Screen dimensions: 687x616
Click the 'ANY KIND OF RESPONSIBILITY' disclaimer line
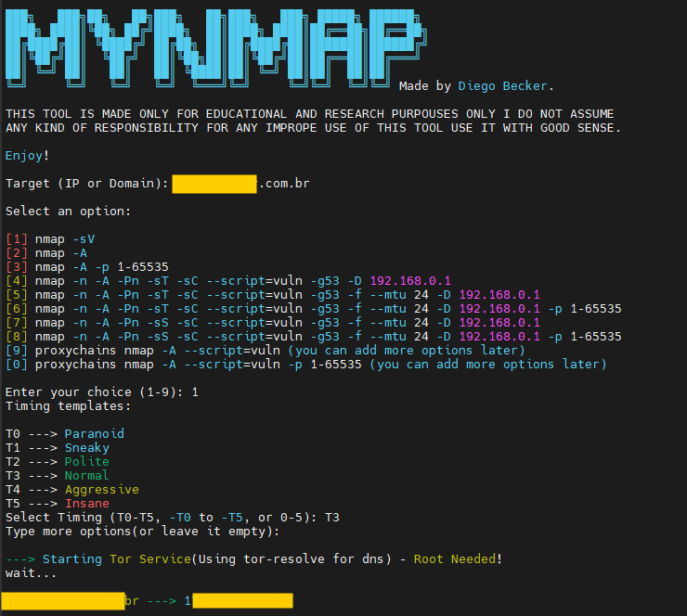(313, 128)
